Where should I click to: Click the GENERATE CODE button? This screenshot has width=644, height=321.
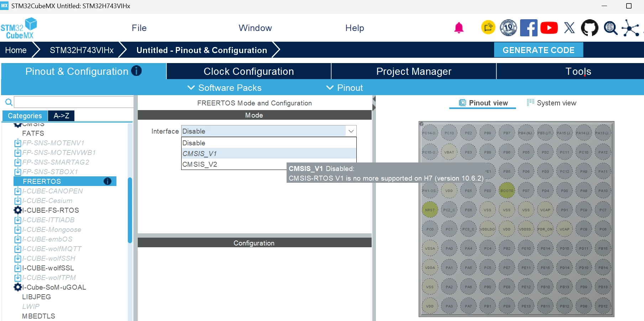point(538,50)
